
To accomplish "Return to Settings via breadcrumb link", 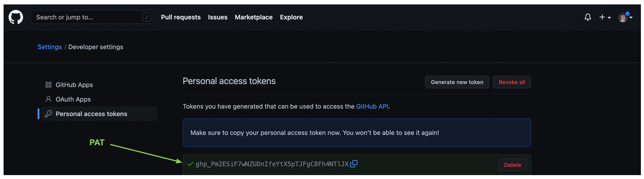I will coord(49,47).
